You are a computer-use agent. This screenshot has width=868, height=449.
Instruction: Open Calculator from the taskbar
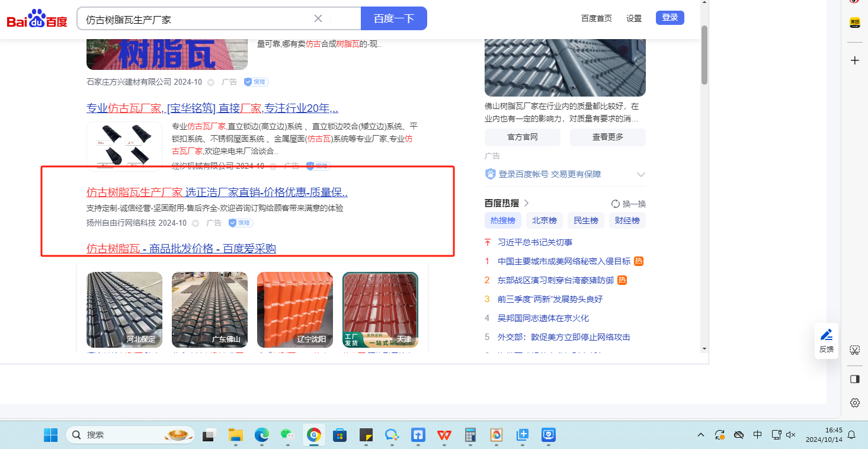tap(470, 435)
